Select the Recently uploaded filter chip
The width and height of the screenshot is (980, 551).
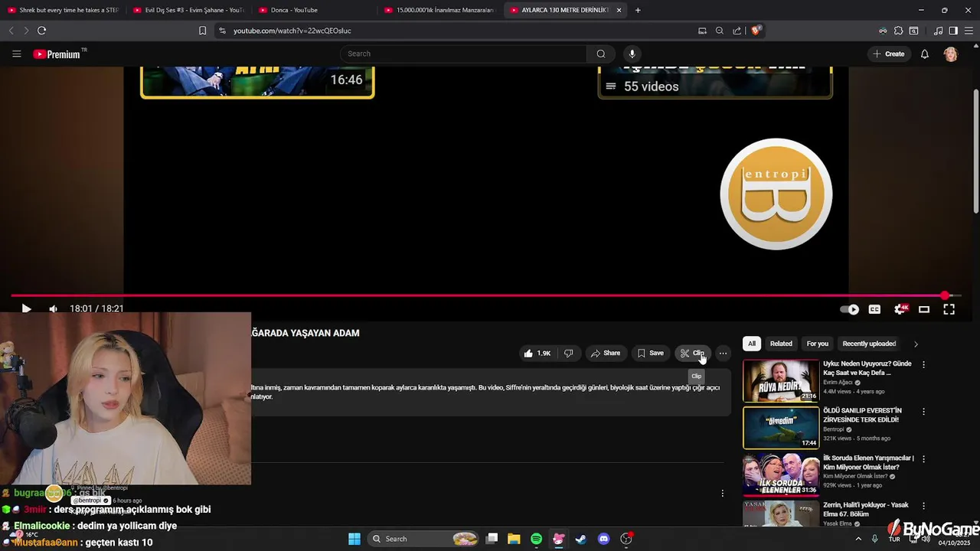869,344
